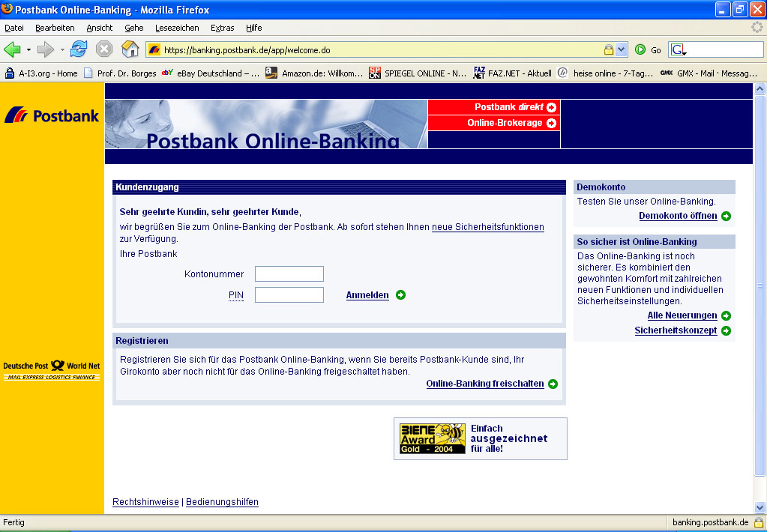Click the vertical scrollbar up arrow

click(x=760, y=89)
